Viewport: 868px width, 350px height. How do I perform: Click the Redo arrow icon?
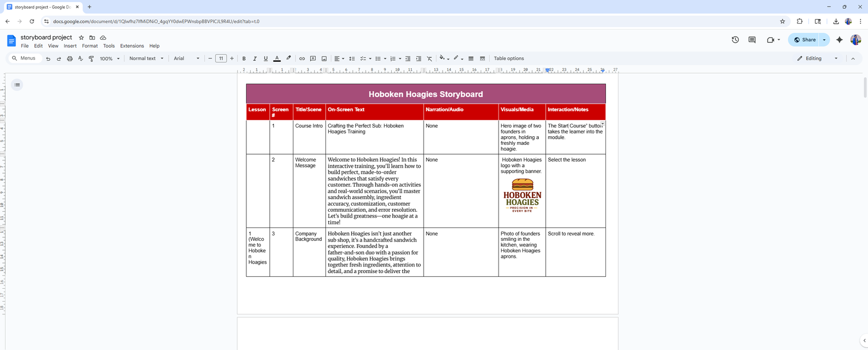tap(59, 59)
